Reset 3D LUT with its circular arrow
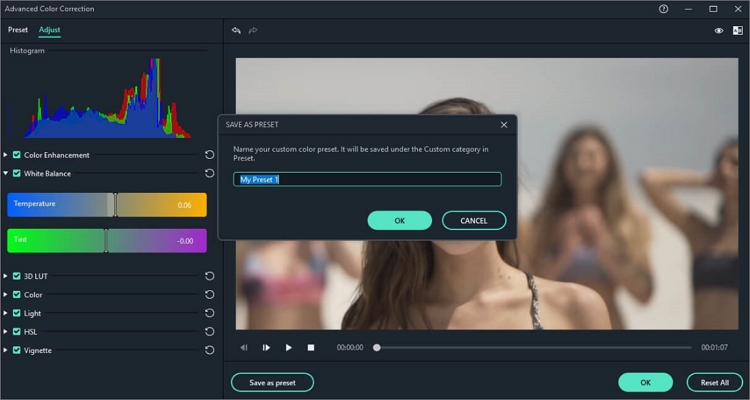750x400 pixels. pyautogui.click(x=210, y=276)
